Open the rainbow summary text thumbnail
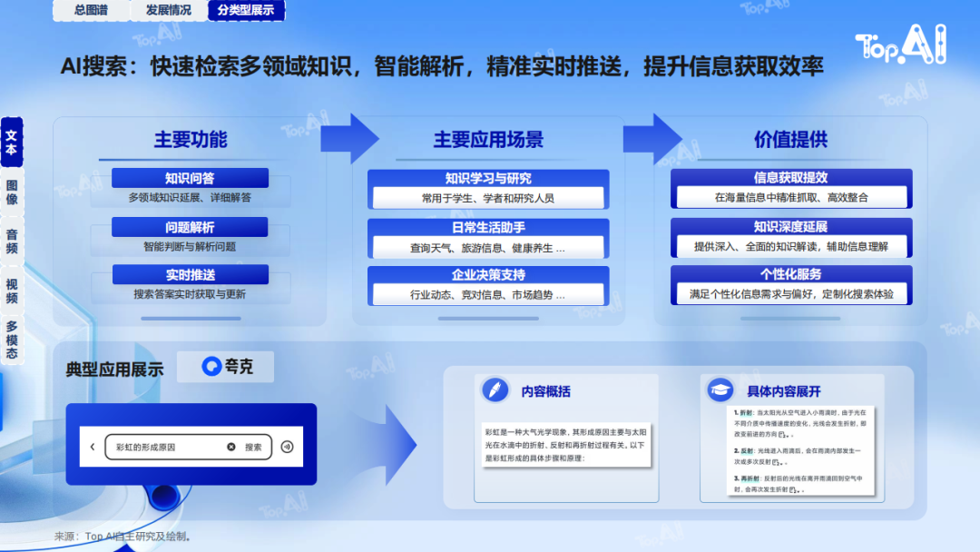 (x=566, y=445)
